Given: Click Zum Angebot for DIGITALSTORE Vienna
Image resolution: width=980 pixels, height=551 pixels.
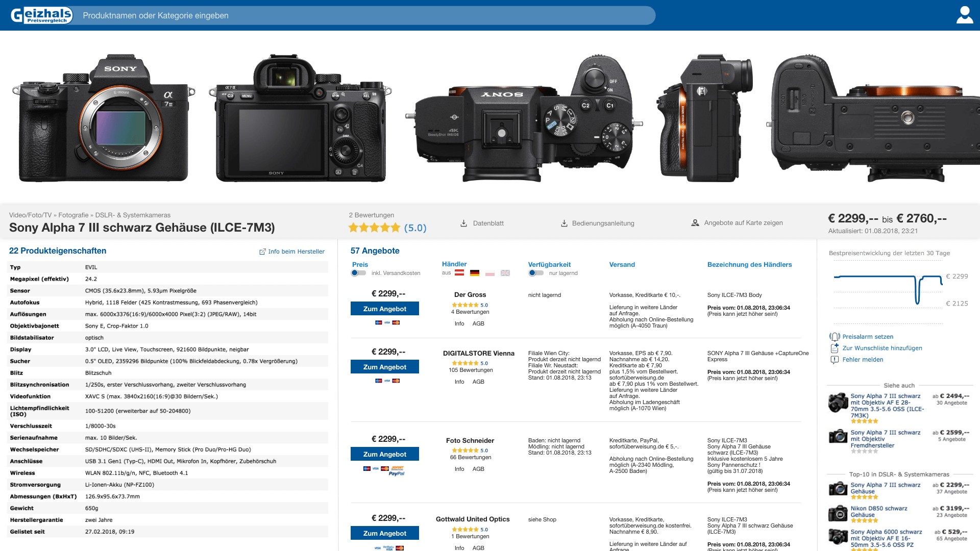Looking at the screenshot, I should (x=385, y=367).
